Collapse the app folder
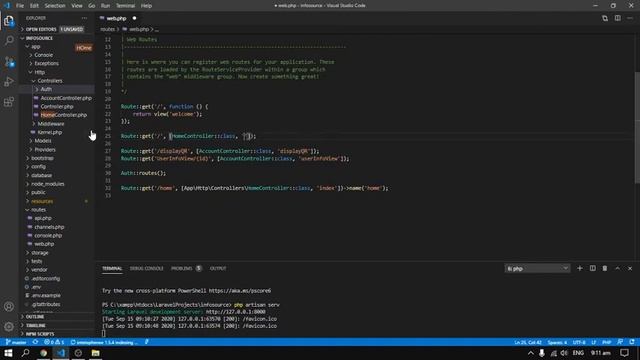This screenshot has height=360, width=640. pos(36,47)
